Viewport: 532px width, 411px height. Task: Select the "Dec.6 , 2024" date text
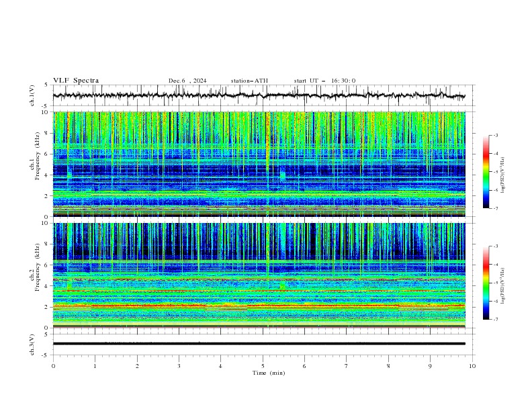187,81
